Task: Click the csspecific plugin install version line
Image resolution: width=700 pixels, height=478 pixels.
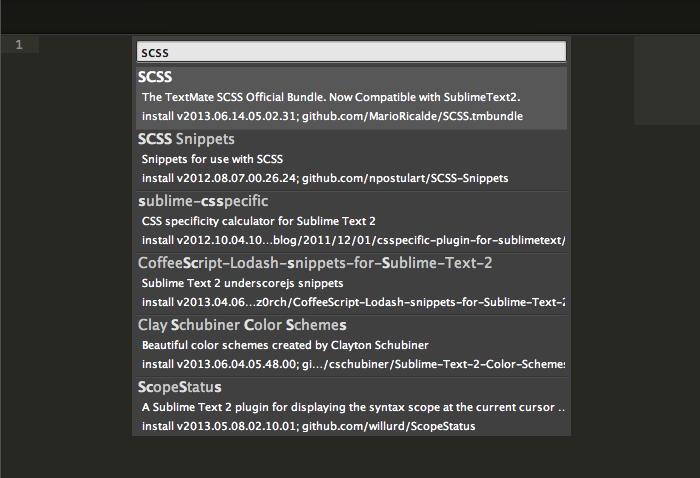Action: coord(353,240)
